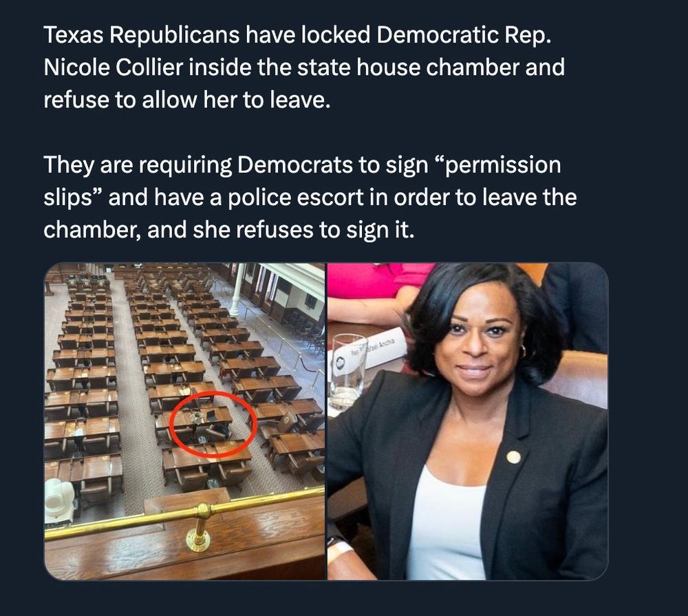Click the first paragraph about Texas Republicans
688x616 pixels.
point(304,67)
